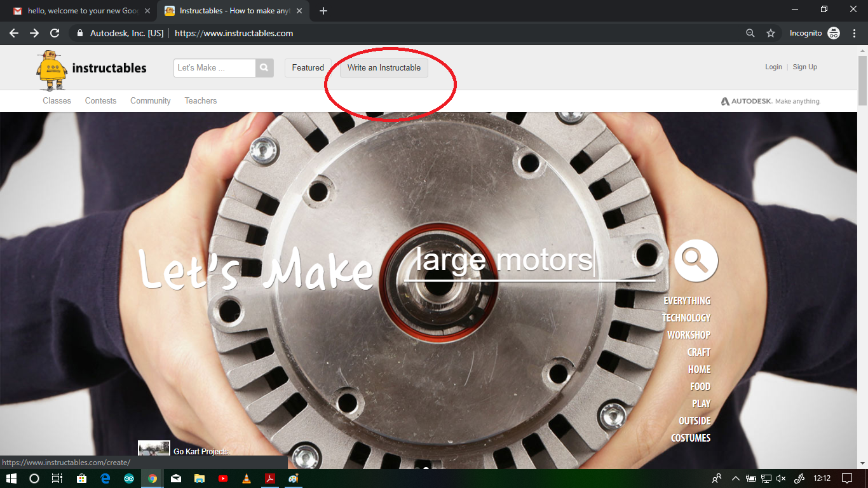The height and width of the screenshot is (488, 868).
Task: Close the Instructables tab
Action: coord(299,11)
